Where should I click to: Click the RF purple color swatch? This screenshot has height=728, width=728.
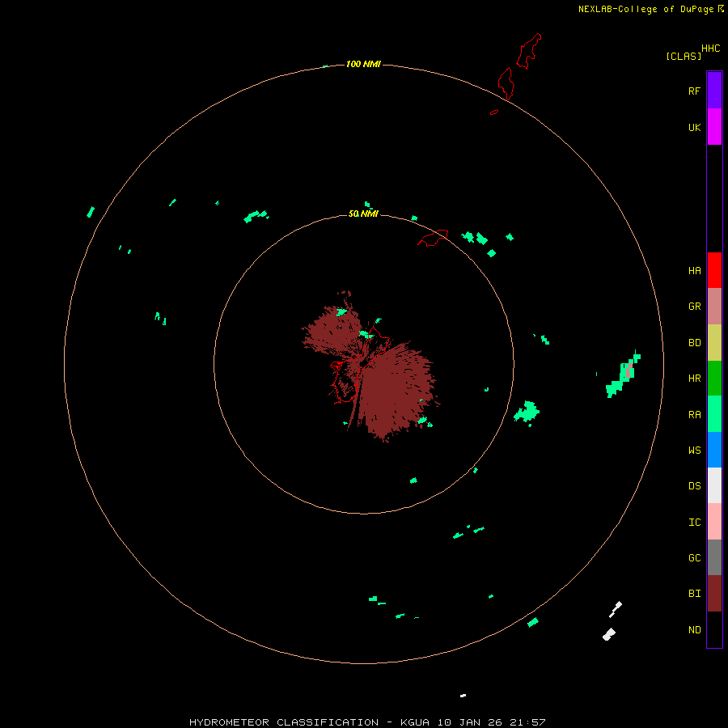click(x=714, y=91)
